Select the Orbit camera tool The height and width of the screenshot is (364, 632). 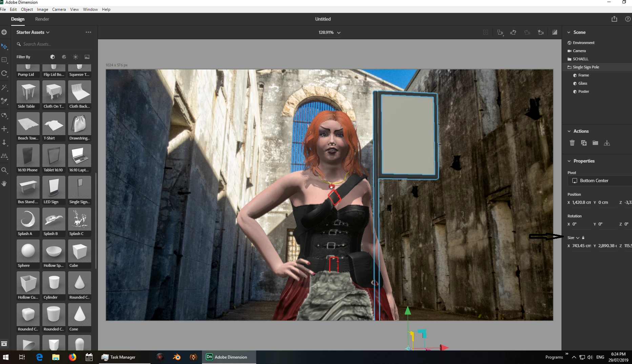click(4, 115)
